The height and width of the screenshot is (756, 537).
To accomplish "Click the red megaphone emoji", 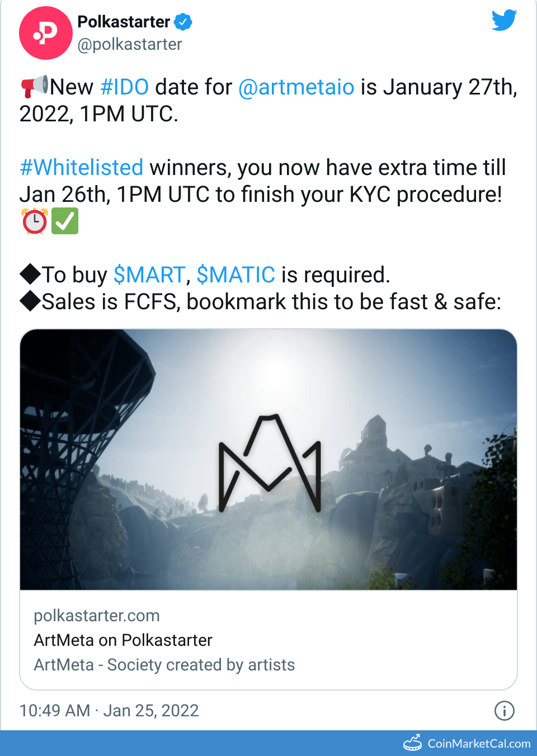I will coord(34,87).
